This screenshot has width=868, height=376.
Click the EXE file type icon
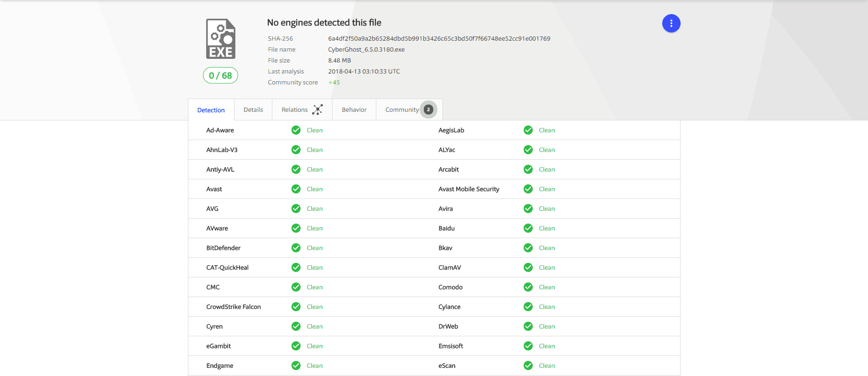click(221, 39)
